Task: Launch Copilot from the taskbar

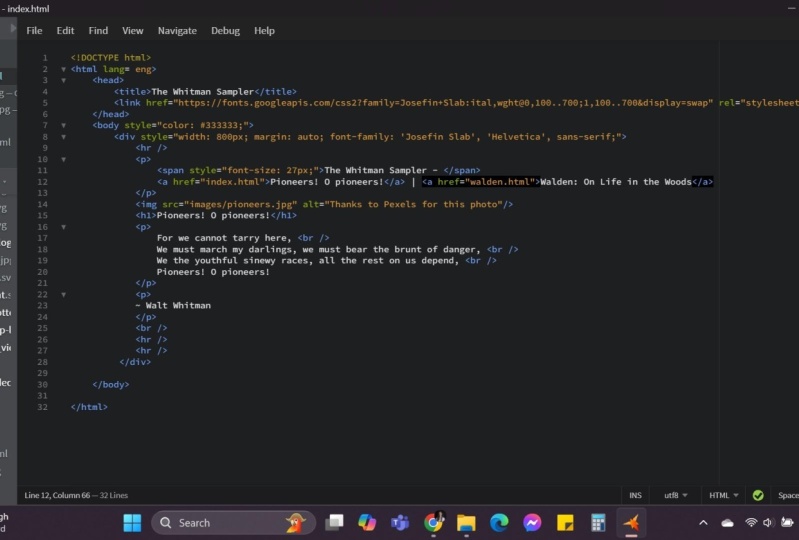Action: [366, 523]
